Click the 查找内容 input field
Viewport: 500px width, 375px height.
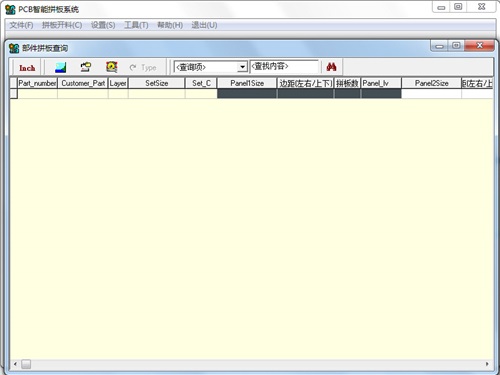[x=284, y=66]
